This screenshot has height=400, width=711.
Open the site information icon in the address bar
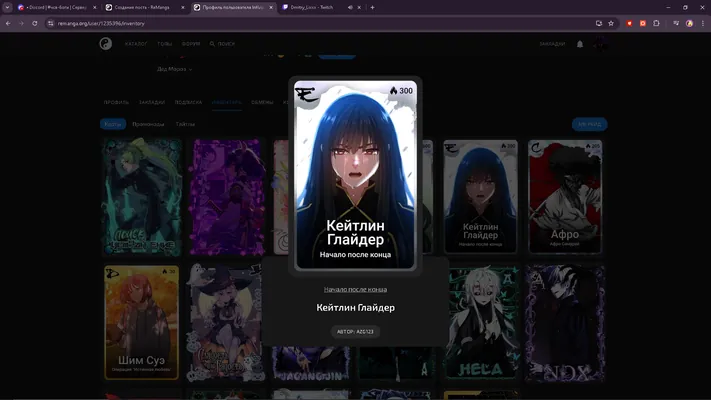(x=50, y=23)
